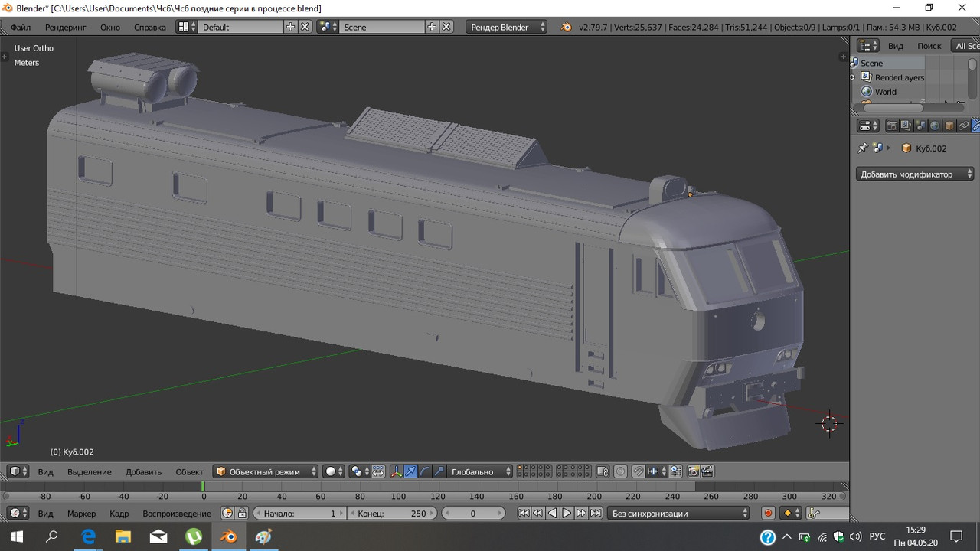Open the Рендеринг menu
Screen dimensions: 980x551
[x=65, y=27]
